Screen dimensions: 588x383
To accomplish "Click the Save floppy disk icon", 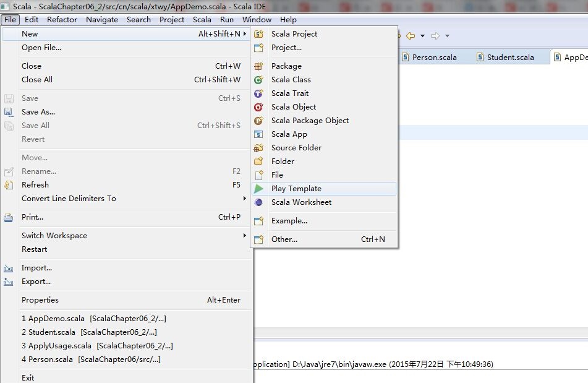I will (9, 98).
